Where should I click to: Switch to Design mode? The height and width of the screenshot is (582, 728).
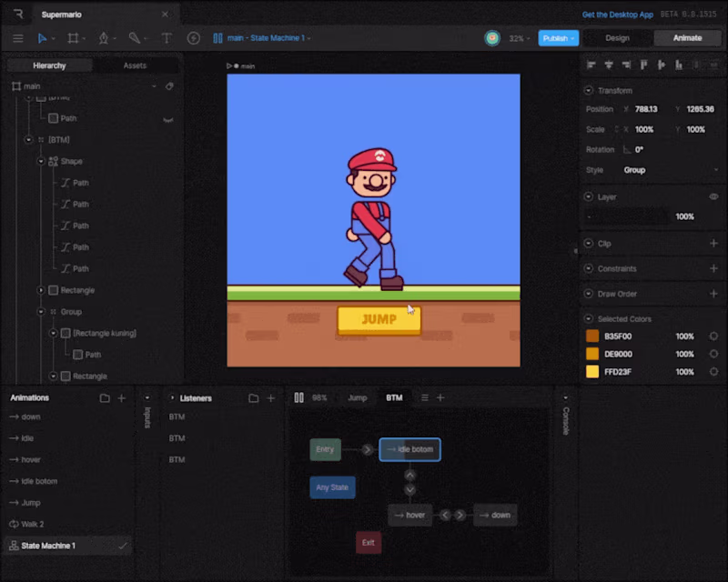click(x=617, y=38)
